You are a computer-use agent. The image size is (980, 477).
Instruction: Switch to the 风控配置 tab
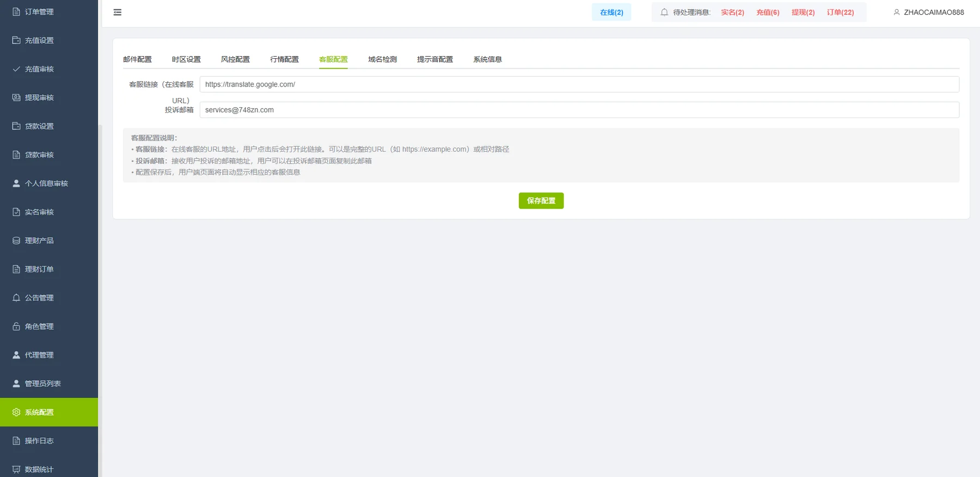pos(235,59)
